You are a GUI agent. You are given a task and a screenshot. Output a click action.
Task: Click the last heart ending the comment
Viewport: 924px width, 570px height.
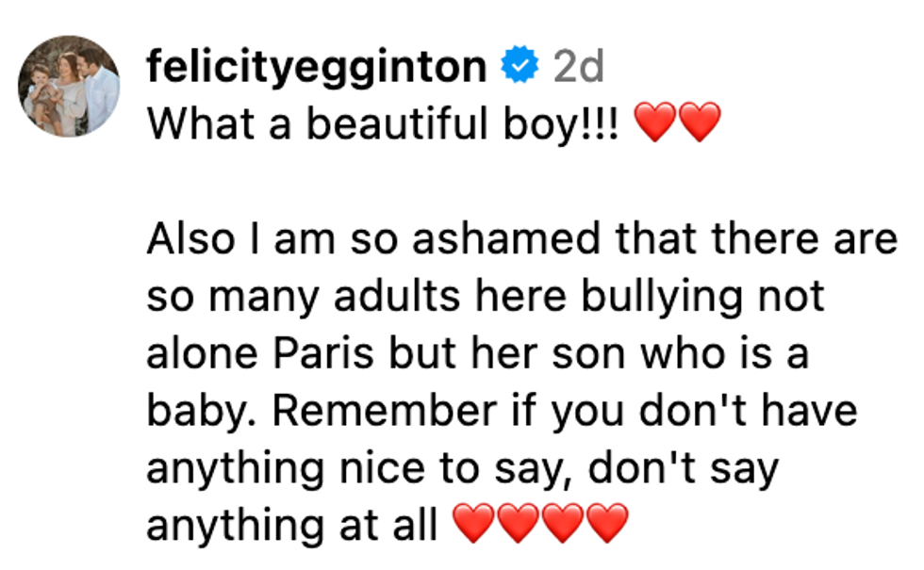pos(606,523)
